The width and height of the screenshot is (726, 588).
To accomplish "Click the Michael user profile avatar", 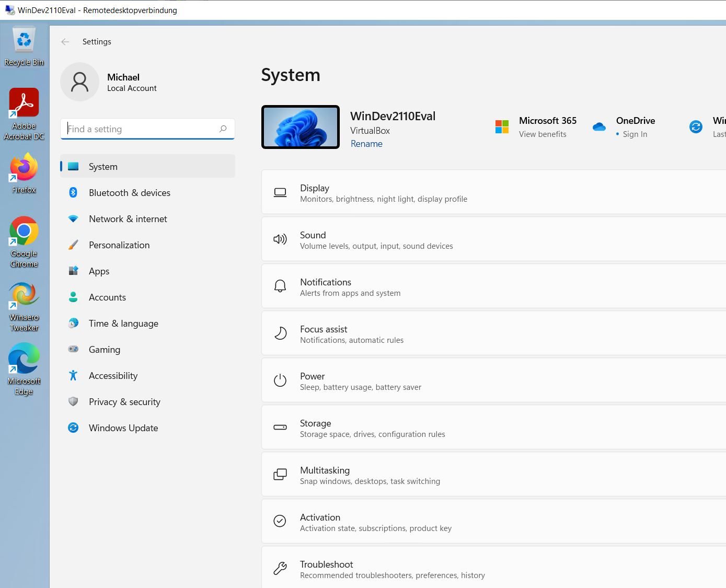I will click(79, 82).
